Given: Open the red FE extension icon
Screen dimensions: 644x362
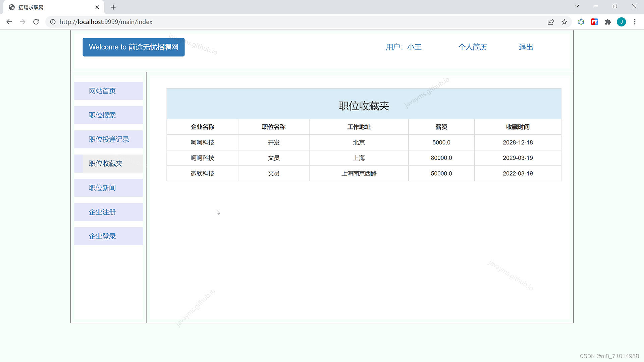Looking at the screenshot, I should pyautogui.click(x=595, y=22).
